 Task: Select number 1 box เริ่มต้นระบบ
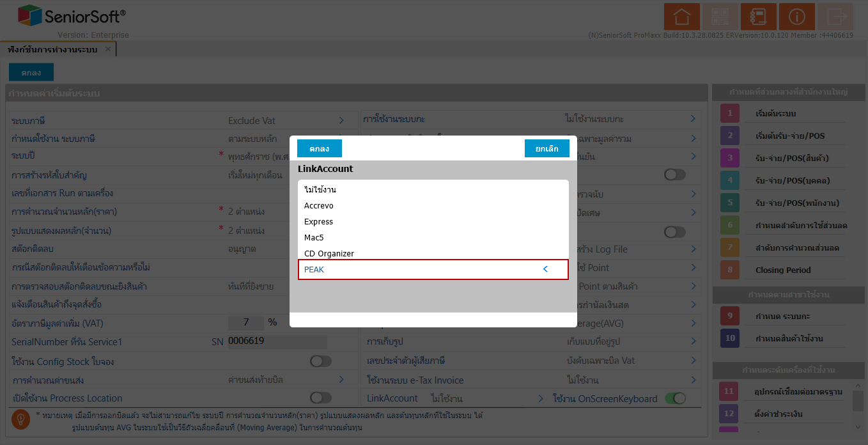(729, 114)
